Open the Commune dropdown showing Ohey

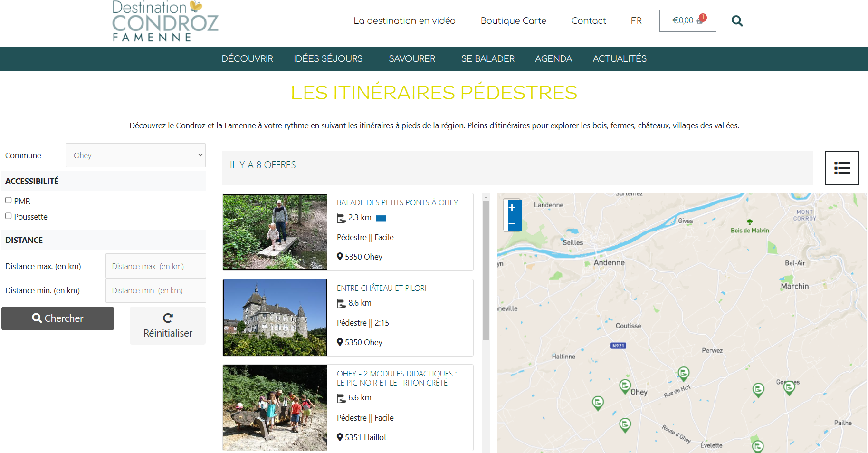point(136,155)
